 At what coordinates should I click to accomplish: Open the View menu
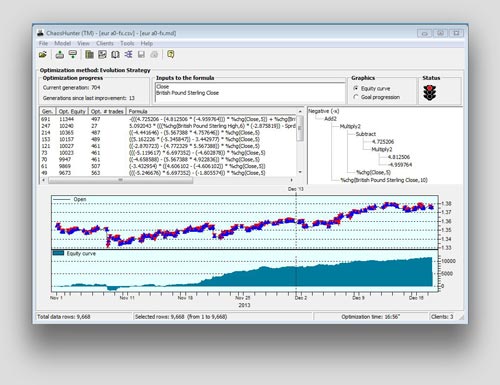coord(83,43)
